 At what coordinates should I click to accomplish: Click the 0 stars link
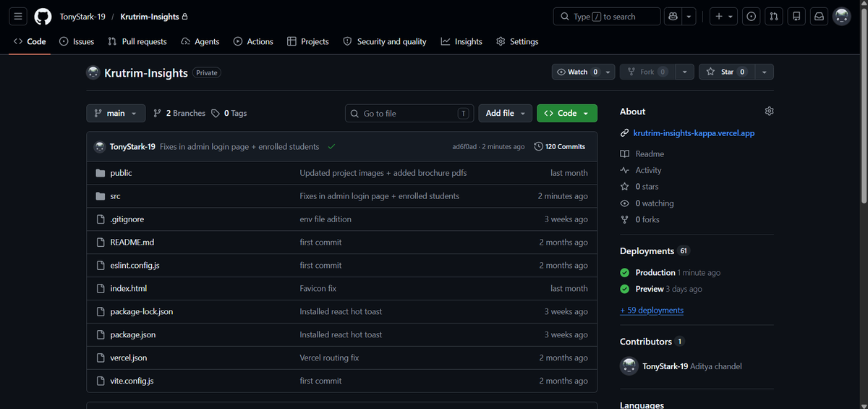pyautogui.click(x=639, y=187)
